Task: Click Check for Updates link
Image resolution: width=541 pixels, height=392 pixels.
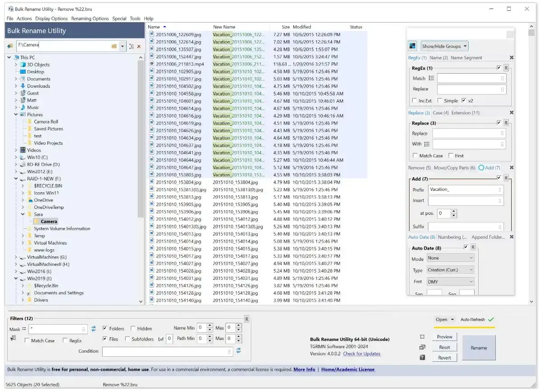Action: click(362, 354)
